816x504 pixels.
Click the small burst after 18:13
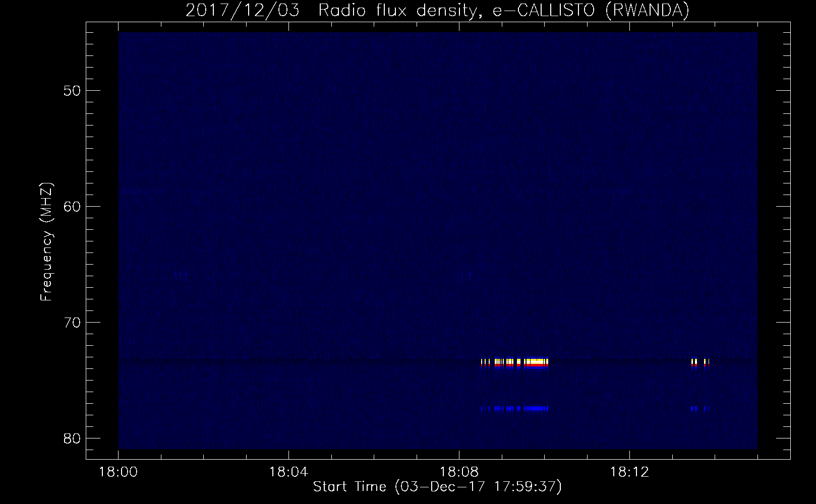coord(700,363)
